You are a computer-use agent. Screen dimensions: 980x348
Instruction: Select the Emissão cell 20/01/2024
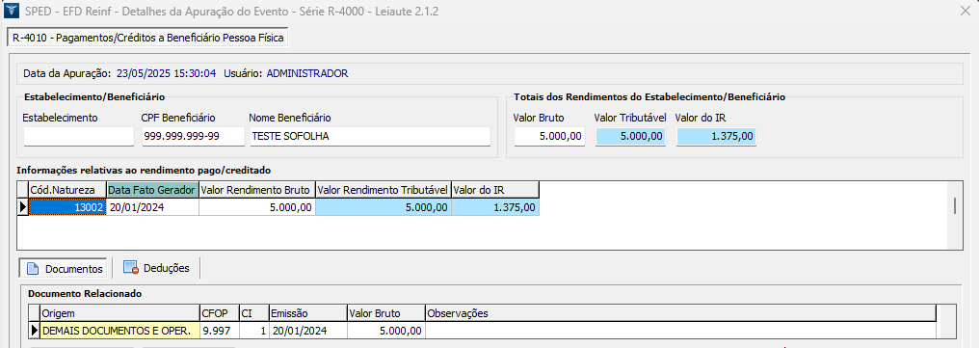tap(307, 331)
